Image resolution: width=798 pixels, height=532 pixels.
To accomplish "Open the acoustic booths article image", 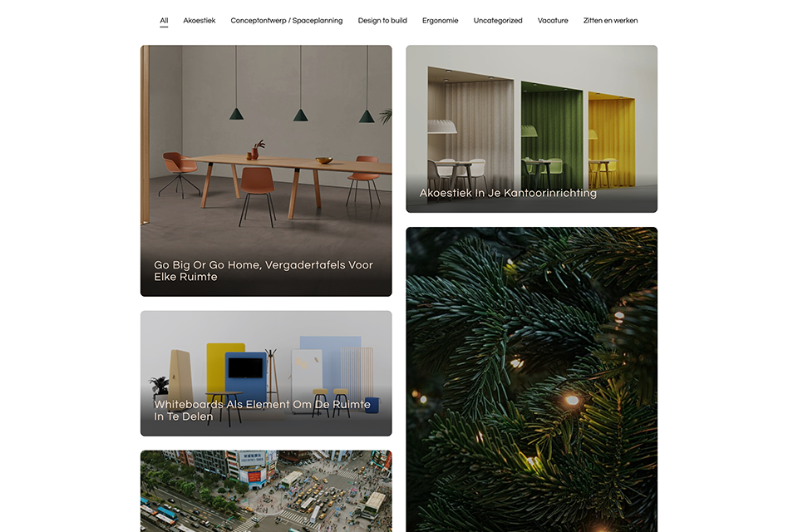I will 531,129.
